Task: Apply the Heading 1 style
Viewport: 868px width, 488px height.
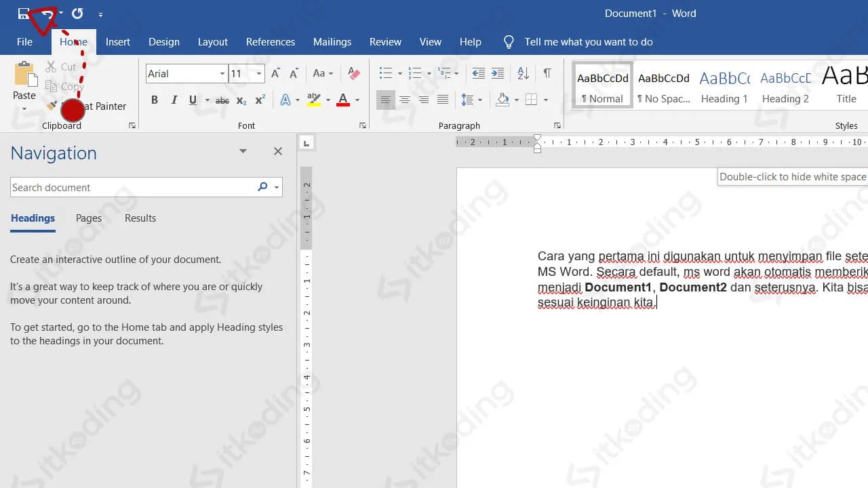Action: (x=724, y=87)
